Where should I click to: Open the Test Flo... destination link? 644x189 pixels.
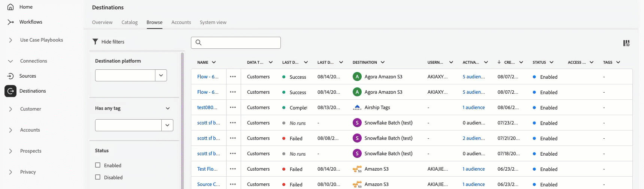pos(207,169)
